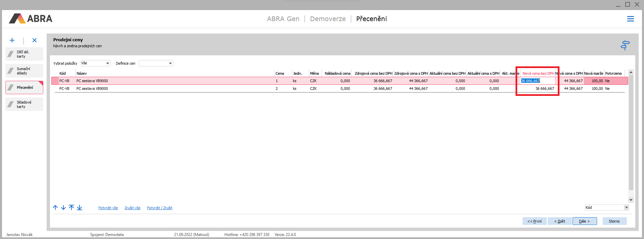Click the Potvrdit / Zrušit link
Image resolution: width=644 pixels, height=239 pixels.
point(160,208)
